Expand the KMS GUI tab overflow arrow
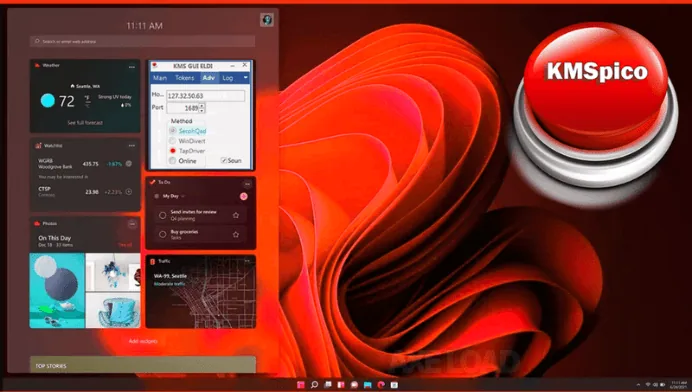Image resolution: width=692 pixels, height=392 pixels. tap(246, 78)
